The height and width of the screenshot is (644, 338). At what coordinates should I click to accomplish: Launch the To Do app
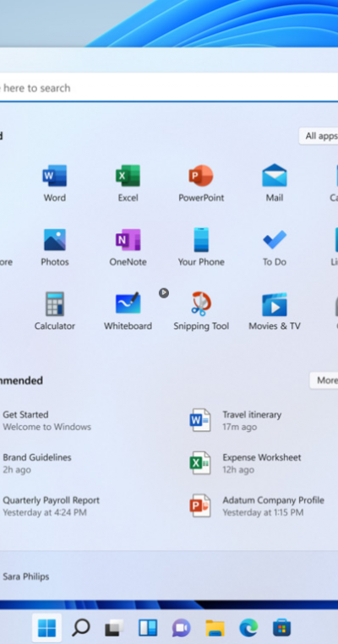275,248
